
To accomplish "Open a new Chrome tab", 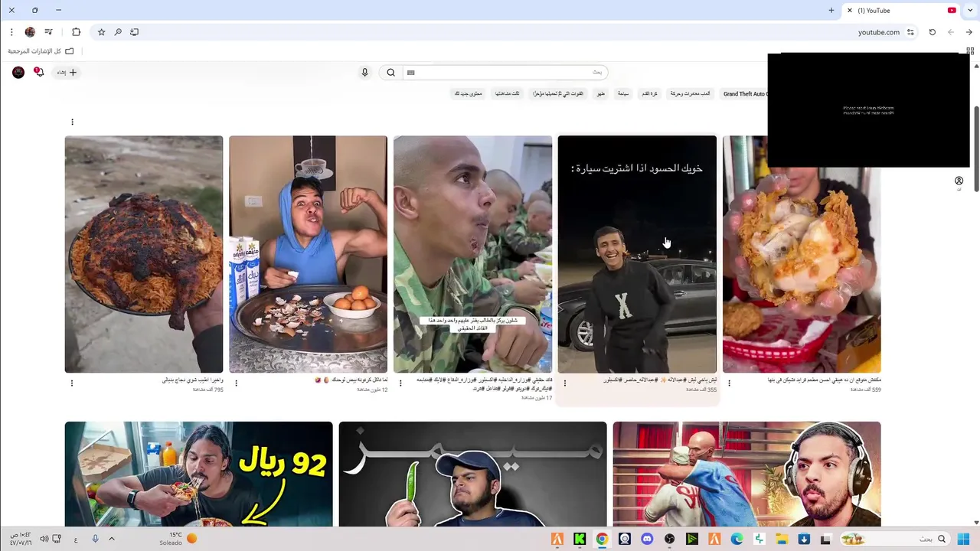I will tap(831, 11).
